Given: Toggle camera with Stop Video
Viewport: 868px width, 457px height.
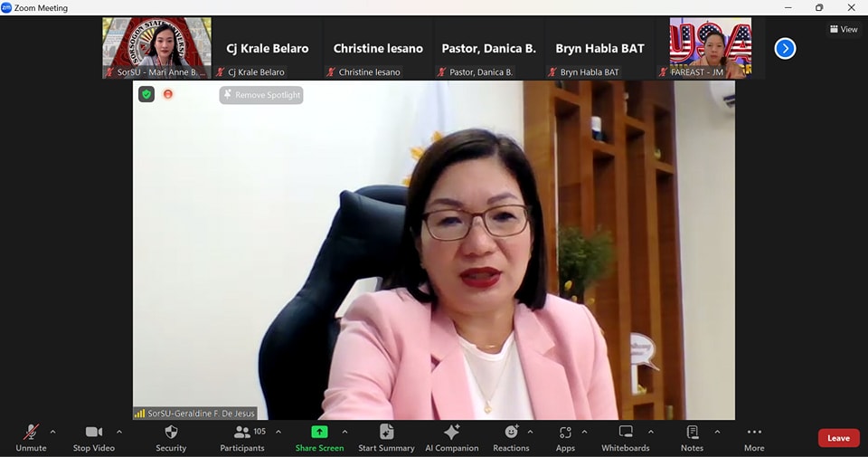Looking at the screenshot, I should (x=94, y=433).
